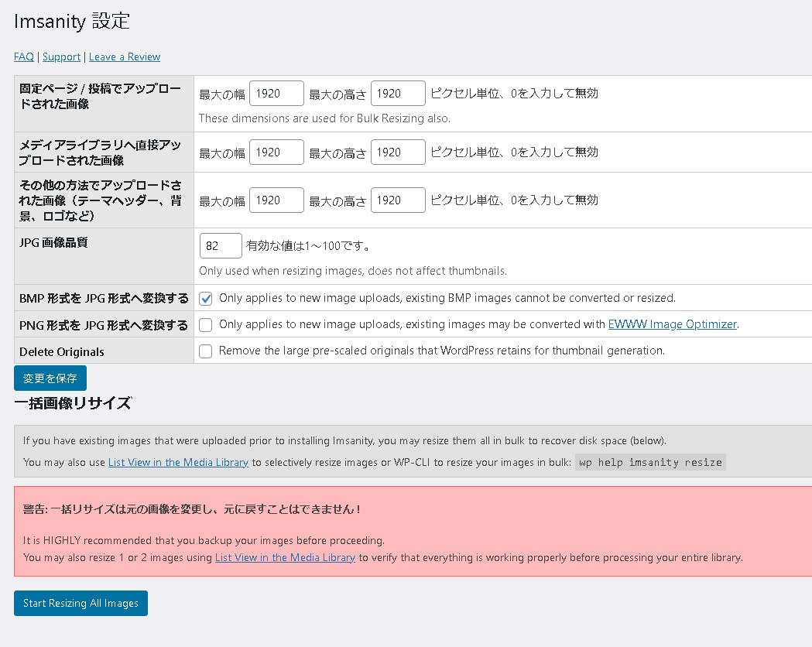Select max height field for other uploads
This screenshot has height=647, width=812.
398,200
